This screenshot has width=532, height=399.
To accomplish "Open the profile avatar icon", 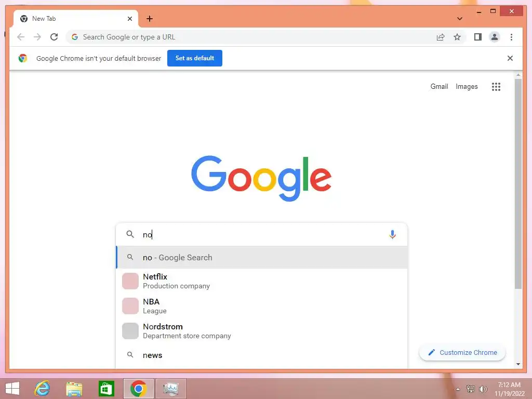I will [495, 37].
